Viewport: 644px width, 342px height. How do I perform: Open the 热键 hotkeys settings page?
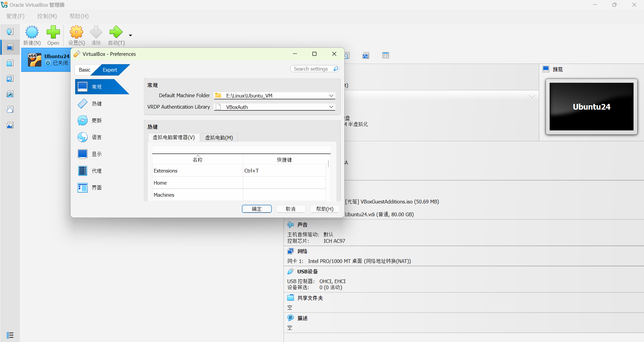click(97, 103)
